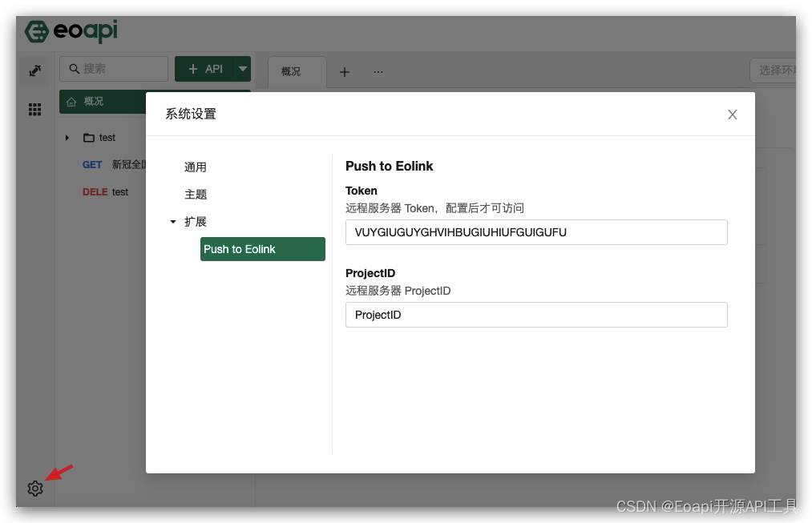Screen dimensions: 812x523
Task: Click the test folder icon
Action: click(89, 138)
